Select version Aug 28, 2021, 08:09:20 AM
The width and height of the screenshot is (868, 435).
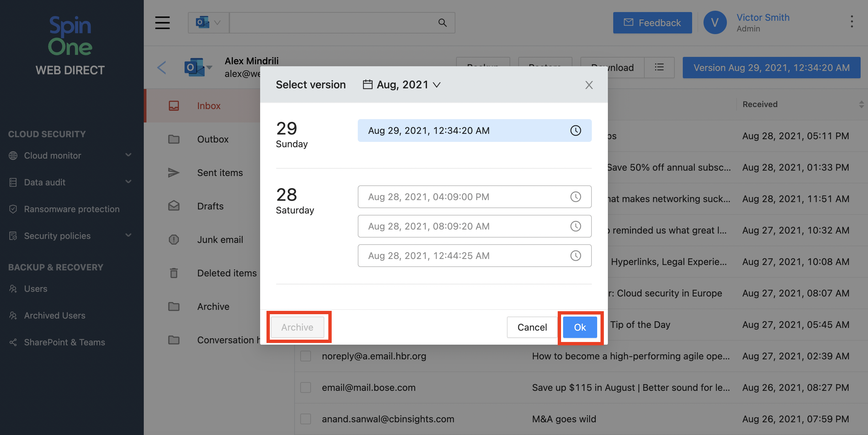pos(474,226)
